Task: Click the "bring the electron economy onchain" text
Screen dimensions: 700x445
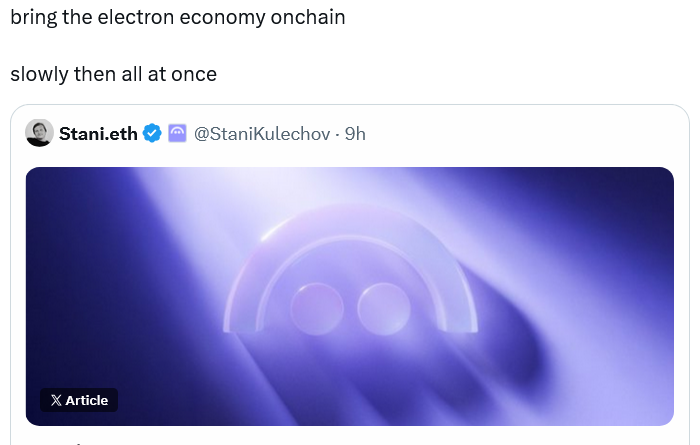Action: 178,19
